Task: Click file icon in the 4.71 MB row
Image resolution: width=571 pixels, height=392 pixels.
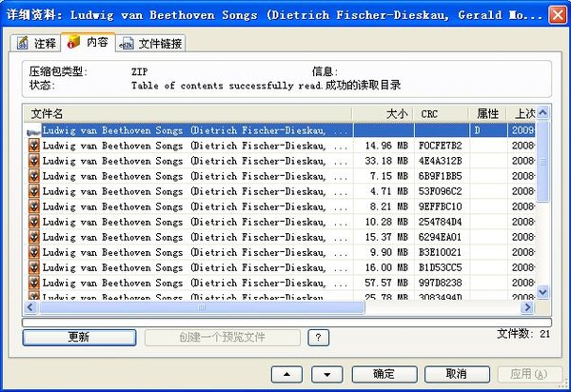Action: coord(34,191)
